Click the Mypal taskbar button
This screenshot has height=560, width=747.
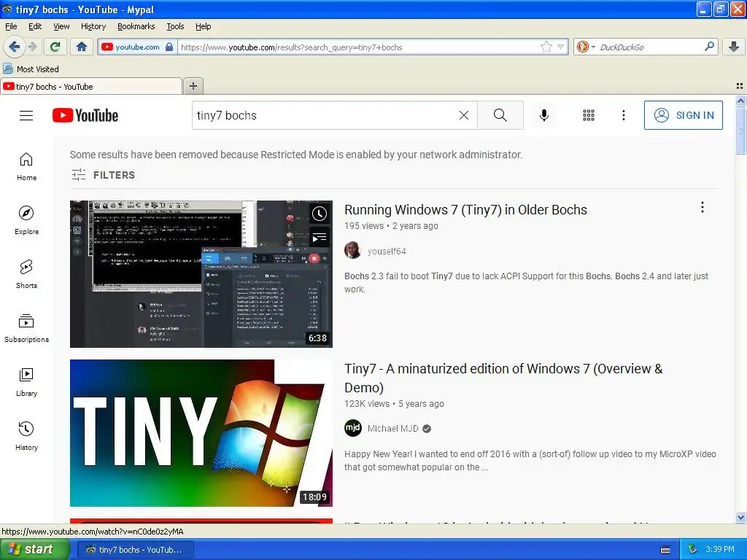(136, 549)
